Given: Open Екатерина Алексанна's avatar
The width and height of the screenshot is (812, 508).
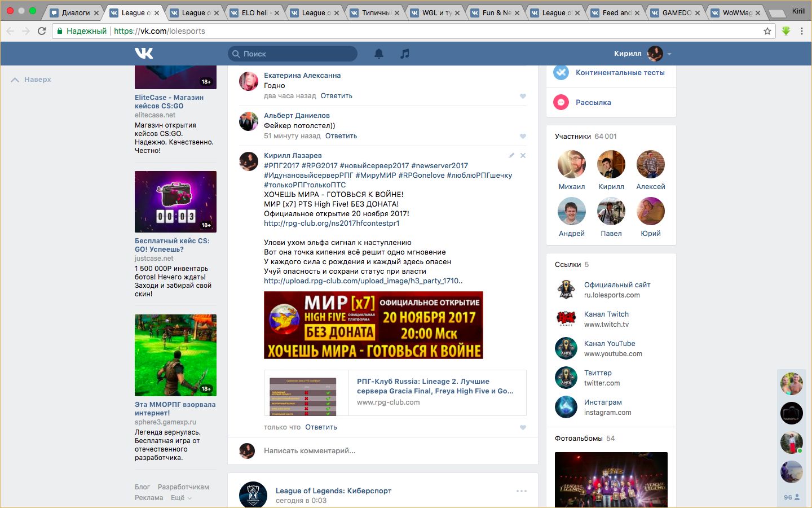Looking at the screenshot, I should [249, 81].
